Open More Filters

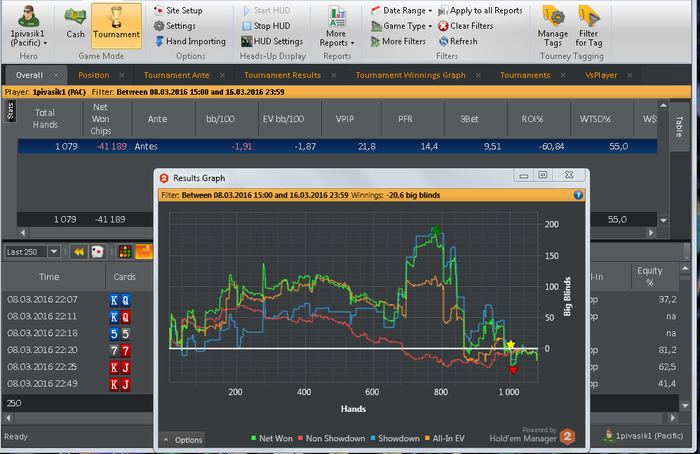tap(398, 42)
